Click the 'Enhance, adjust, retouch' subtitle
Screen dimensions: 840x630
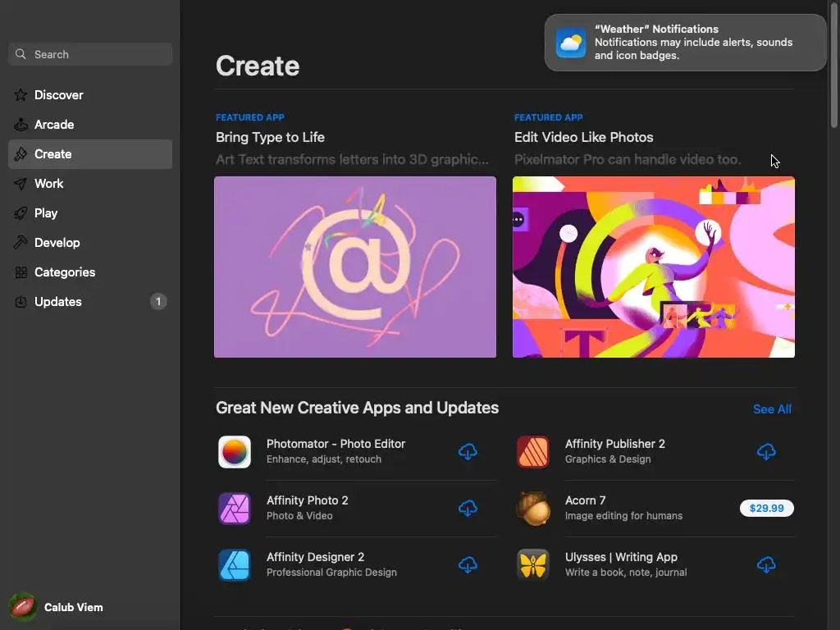click(x=324, y=459)
